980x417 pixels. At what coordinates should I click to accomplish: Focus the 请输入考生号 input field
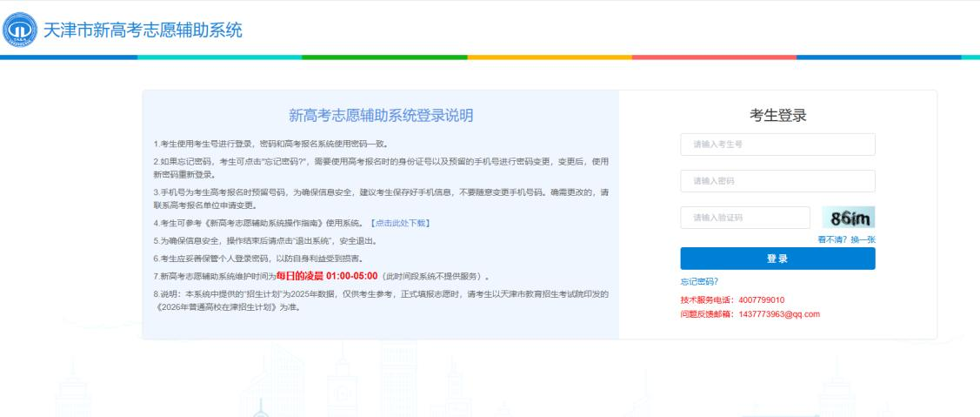[777, 145]
